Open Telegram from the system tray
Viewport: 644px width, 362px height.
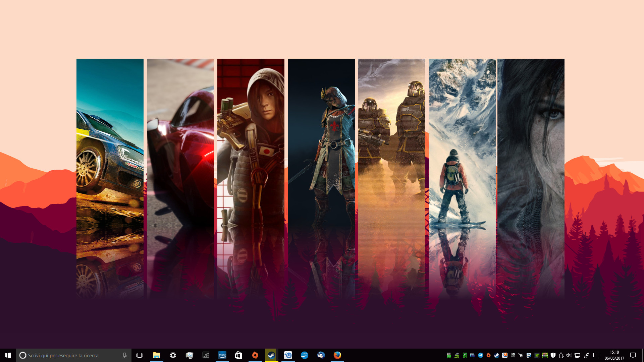click(480, 355)
